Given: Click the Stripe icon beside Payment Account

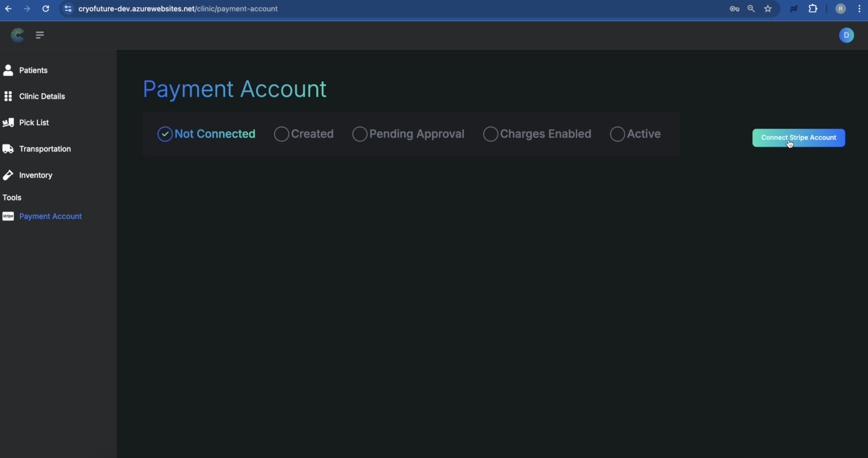Looking at the screenshot, I should [x=8, y=216].
